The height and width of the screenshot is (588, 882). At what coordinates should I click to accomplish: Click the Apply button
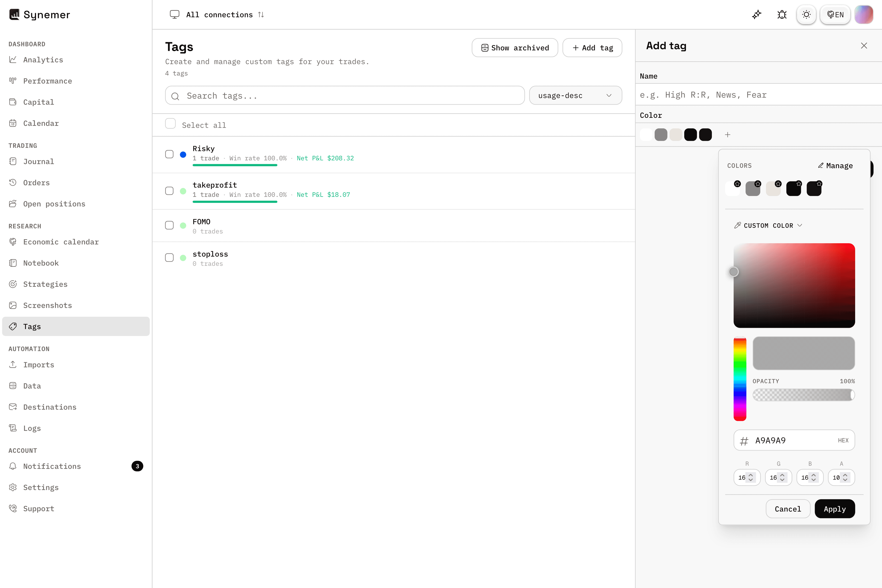click(835, 509)
